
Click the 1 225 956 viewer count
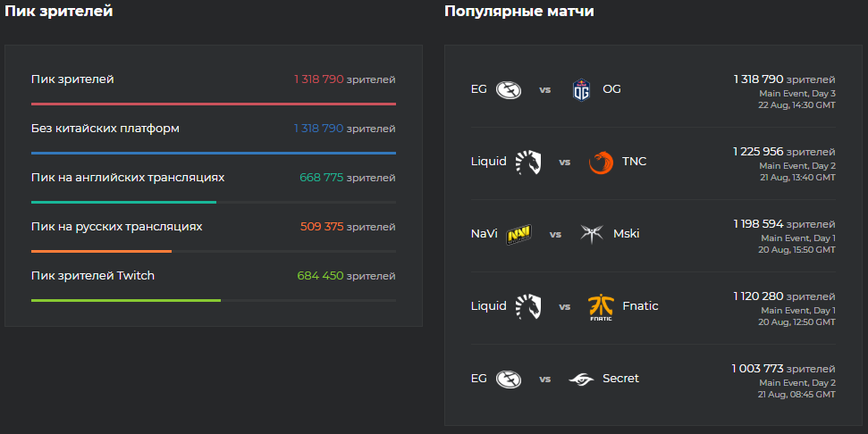tap(758, 152)
